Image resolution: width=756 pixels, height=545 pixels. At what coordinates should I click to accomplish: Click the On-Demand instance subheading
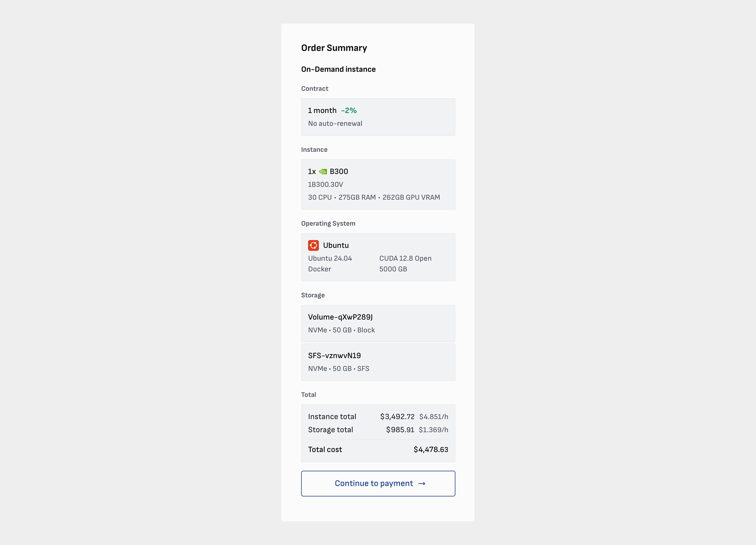(338, 69)
